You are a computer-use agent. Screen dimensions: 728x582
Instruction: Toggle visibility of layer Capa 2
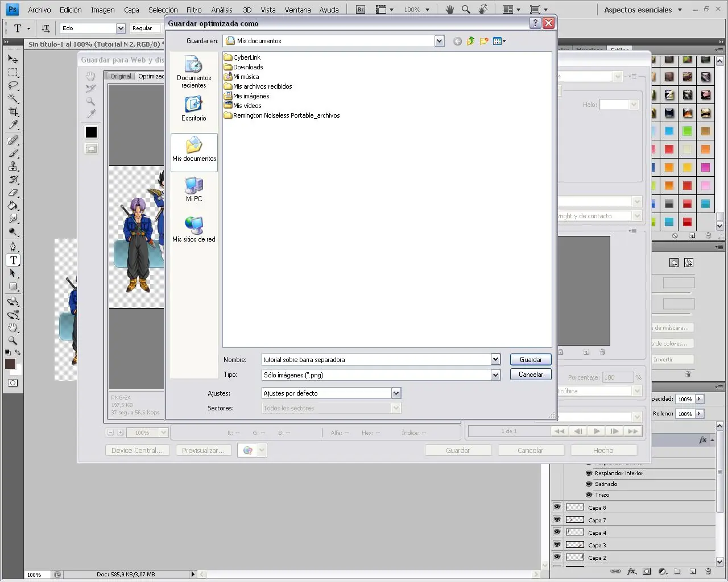557,557
